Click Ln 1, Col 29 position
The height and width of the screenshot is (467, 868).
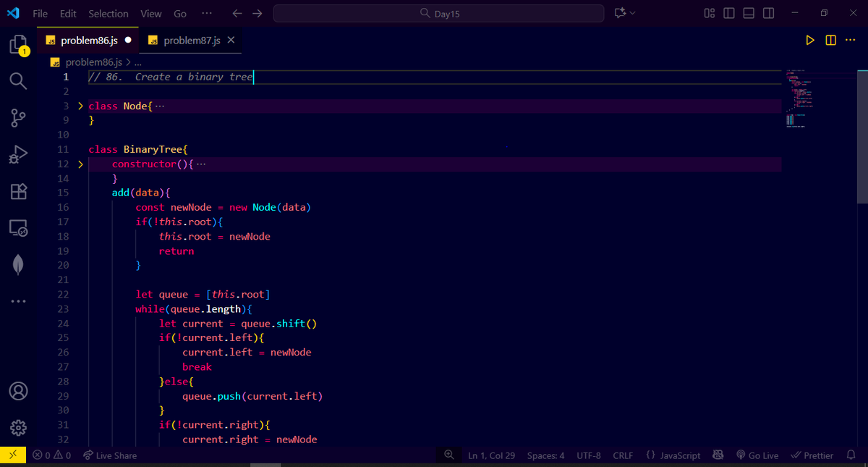tap(492, 455)
